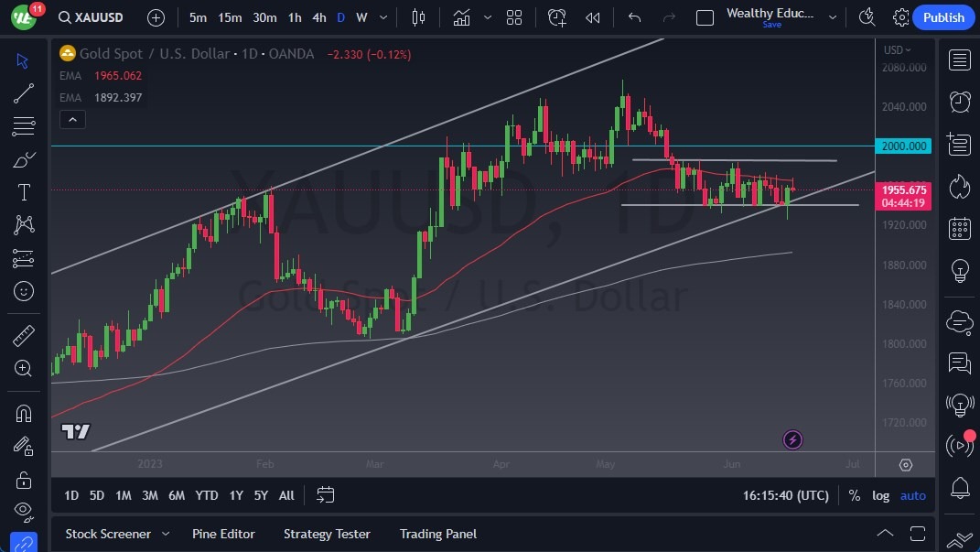The width and height of the screenshot is (980, 552).
Task: Activate the zoom in tool
Action: 23,369
